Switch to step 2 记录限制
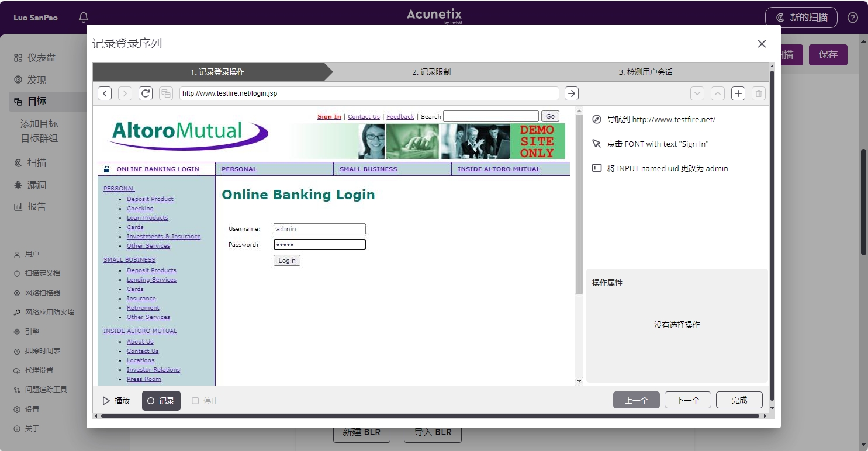Viewport: 868px width, 451px height. [x=431, y=72]
